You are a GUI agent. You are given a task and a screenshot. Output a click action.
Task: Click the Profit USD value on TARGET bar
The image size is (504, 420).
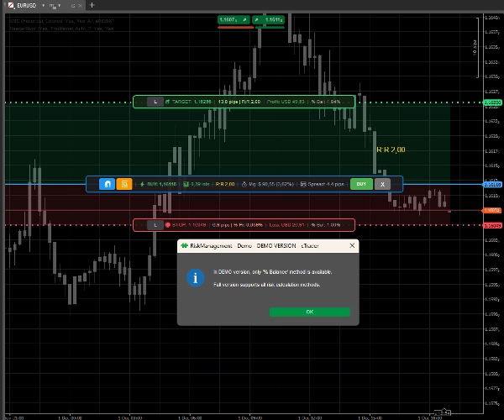(x=286, y=102)
